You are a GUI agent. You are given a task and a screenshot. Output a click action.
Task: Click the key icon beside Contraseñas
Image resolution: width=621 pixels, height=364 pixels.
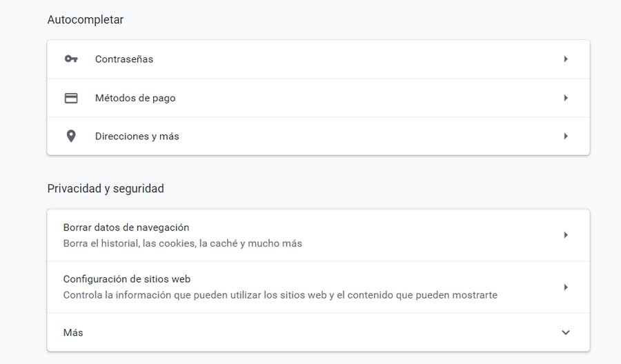(71, 59)
